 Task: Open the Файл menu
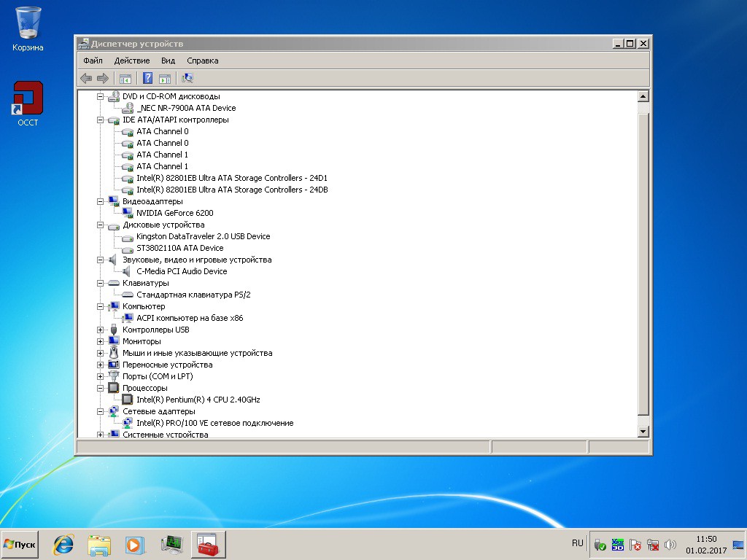[x=93, y=61]
